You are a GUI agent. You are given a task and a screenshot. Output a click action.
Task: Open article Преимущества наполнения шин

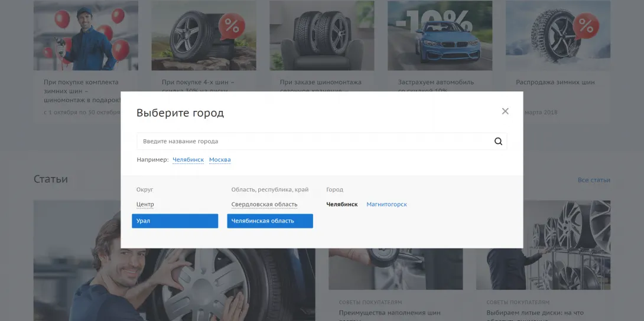point(389,313)
